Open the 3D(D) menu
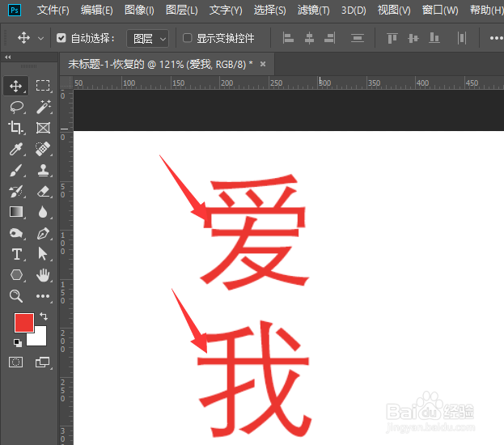Viewport: 504px width, 445px height. 354,11
